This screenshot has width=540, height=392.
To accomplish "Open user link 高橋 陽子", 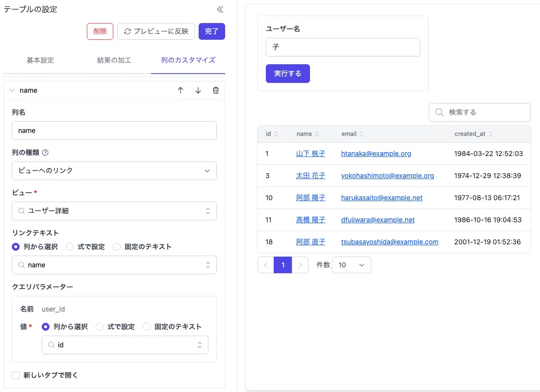I will [x=310, y=220].
